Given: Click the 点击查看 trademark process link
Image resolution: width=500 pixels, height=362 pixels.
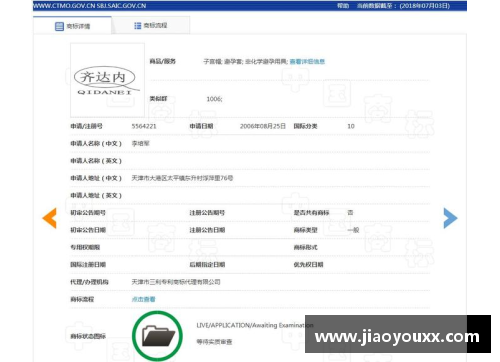Looking at the screenshot, I should 143,299.
